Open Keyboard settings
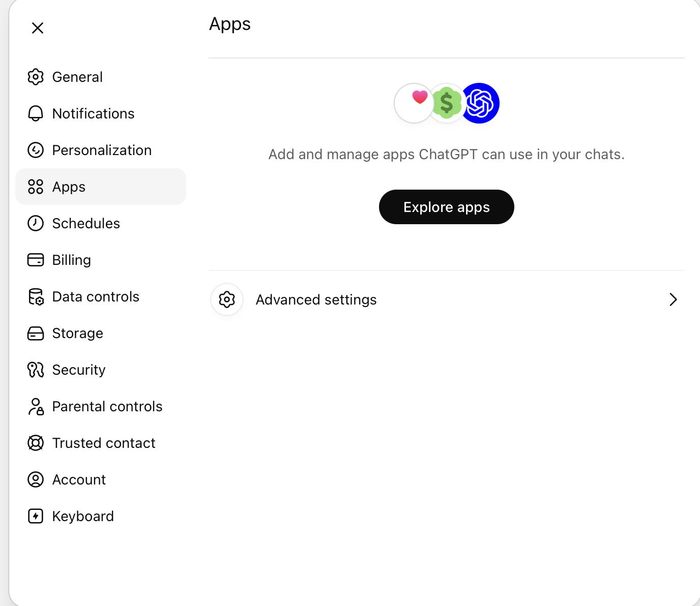Viewport: 700px width, 606px height. (x=101, y=516)
